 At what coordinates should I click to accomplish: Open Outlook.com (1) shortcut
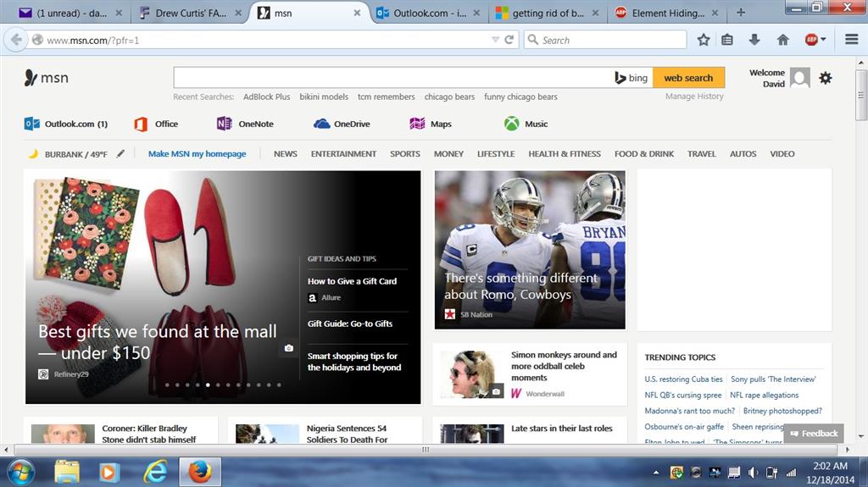pos(66,124)
